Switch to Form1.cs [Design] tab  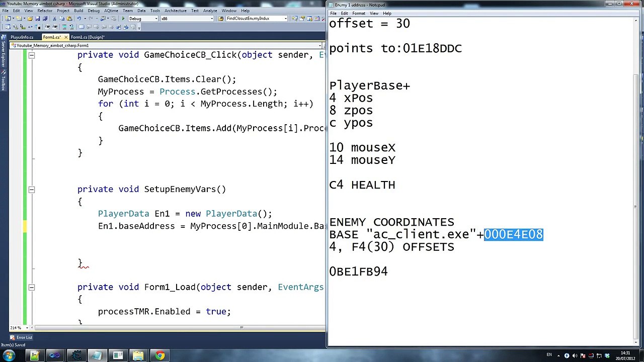pos(88,37)
